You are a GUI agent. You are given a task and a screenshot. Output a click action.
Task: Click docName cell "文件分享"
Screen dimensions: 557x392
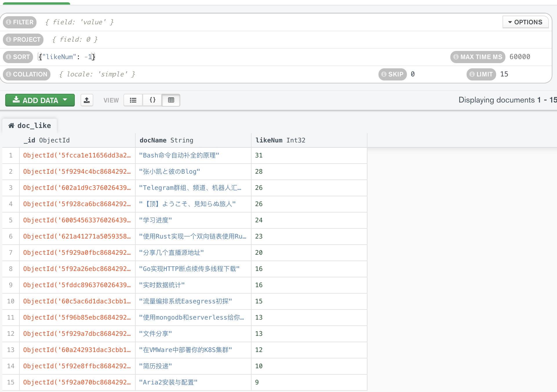[x=193, y=334]
